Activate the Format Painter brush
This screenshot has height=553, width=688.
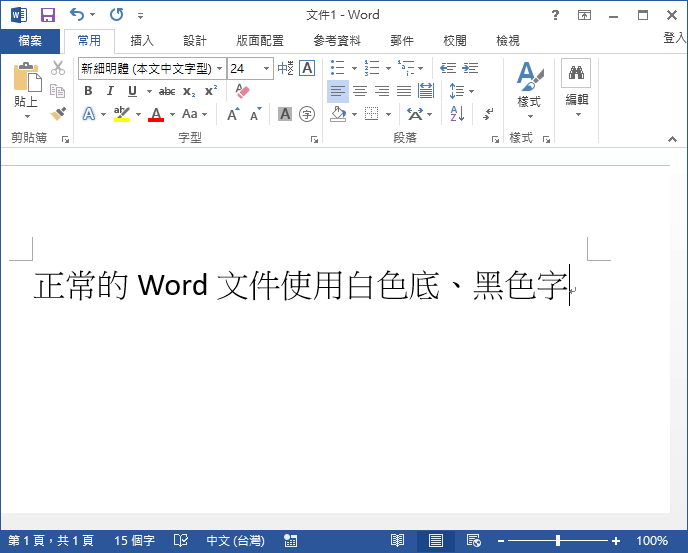point(58,114)
